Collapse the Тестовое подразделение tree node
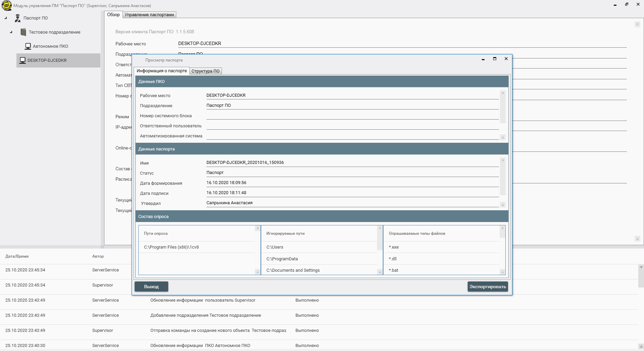The image size is (644, 351). pyautogui.click(x=11, y=32)
